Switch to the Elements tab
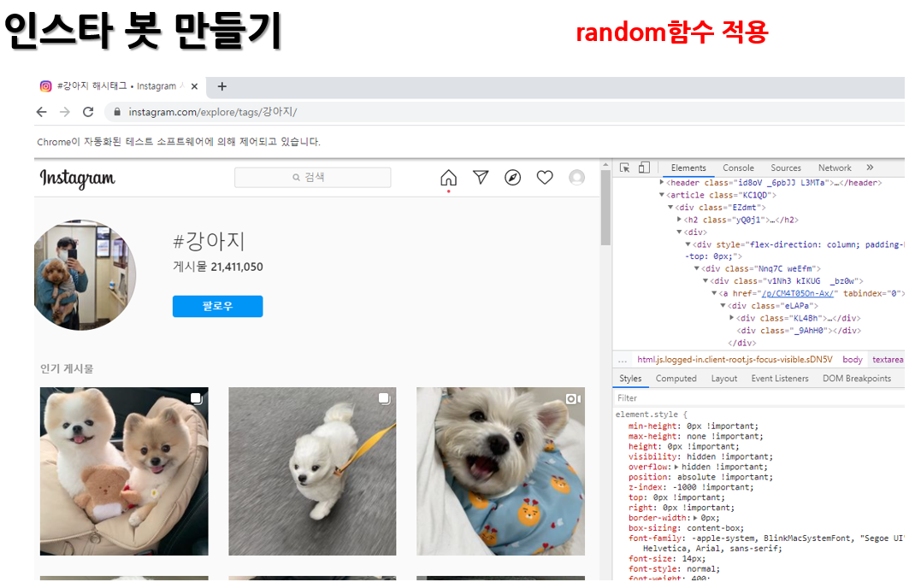This screenshot has height=588, width=921. pos(688,168)
